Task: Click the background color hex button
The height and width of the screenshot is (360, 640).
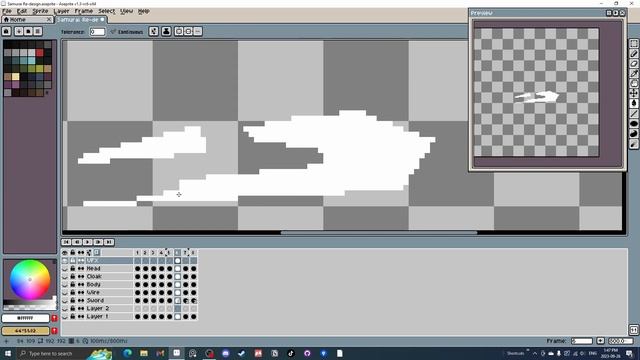Action: click(26, 331)
